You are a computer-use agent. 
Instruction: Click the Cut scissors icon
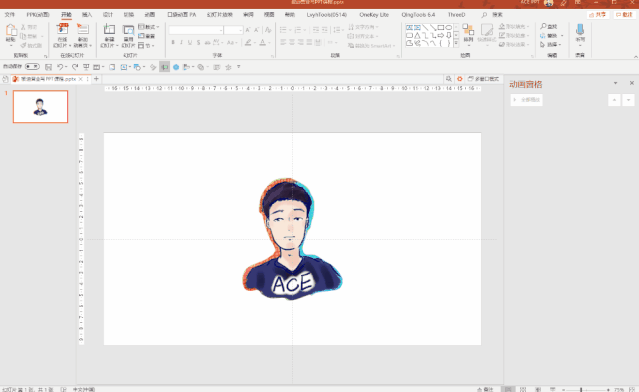click(23, 27)
